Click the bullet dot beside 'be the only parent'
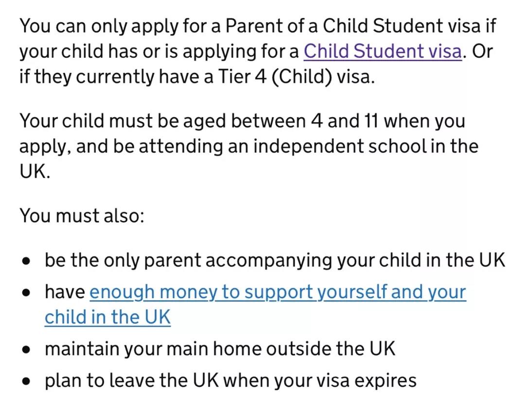Image resolution: width=525 pixels, height=420 pixels. [x=26, y=261]
